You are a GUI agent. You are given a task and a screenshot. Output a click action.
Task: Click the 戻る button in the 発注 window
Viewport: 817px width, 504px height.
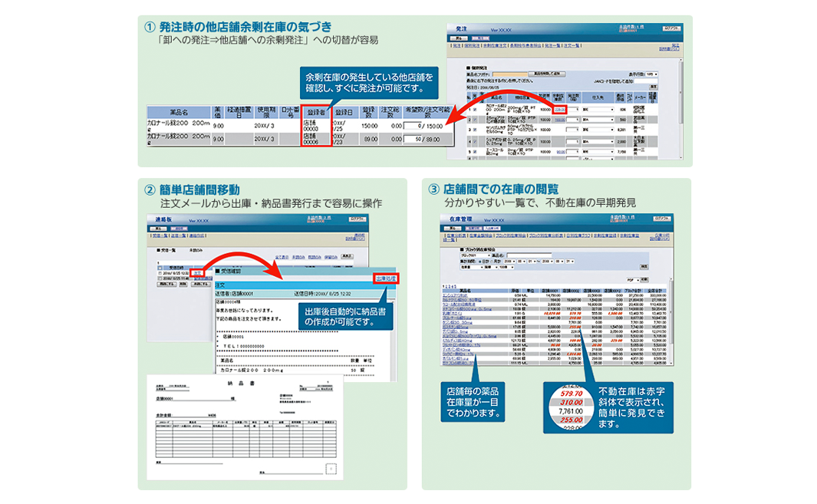460,37
